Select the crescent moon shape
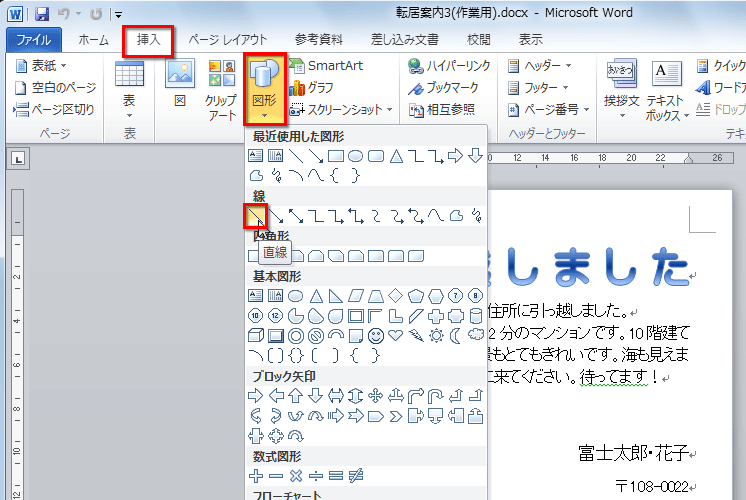 [x=456, y=336]
